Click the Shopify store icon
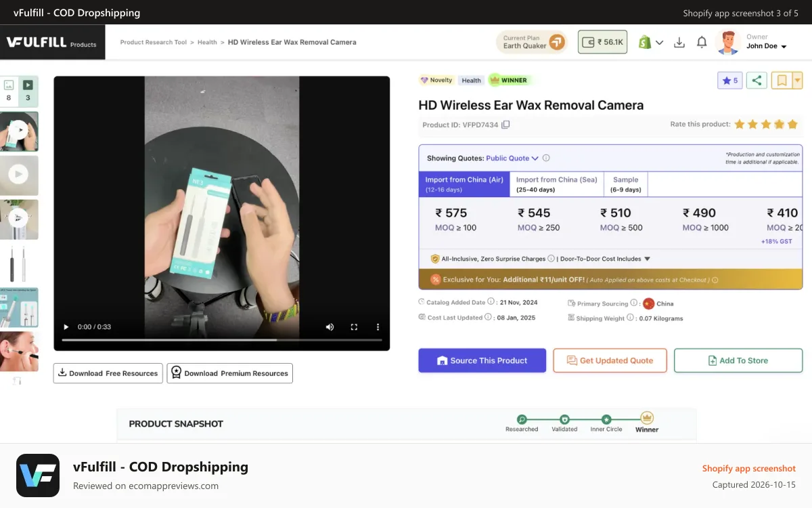The image size is (812, 508). (x=645, y=42)
